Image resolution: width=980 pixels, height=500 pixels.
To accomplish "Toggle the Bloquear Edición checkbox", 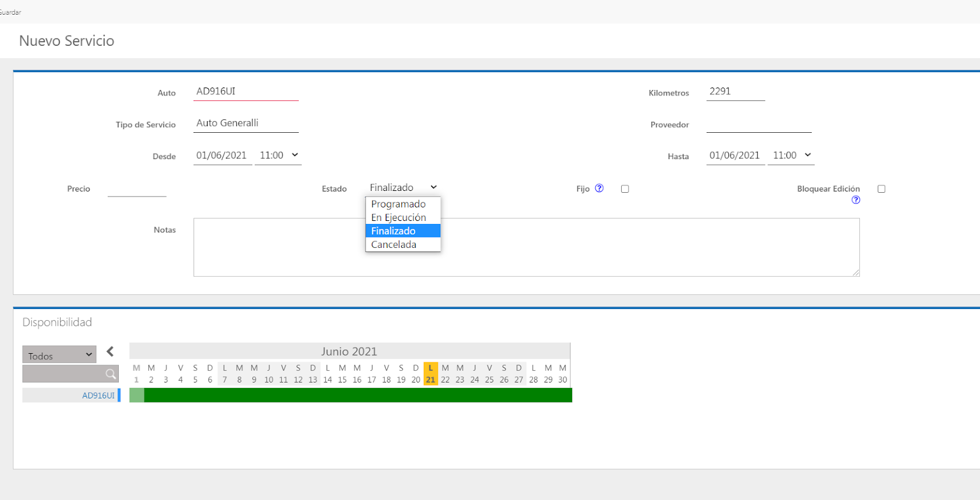I will click(881, 189).
